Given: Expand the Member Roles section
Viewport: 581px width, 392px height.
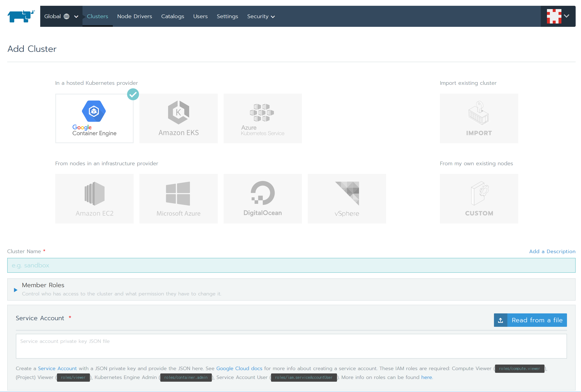Looking at the screenshot, I should [x=15, y=290].
